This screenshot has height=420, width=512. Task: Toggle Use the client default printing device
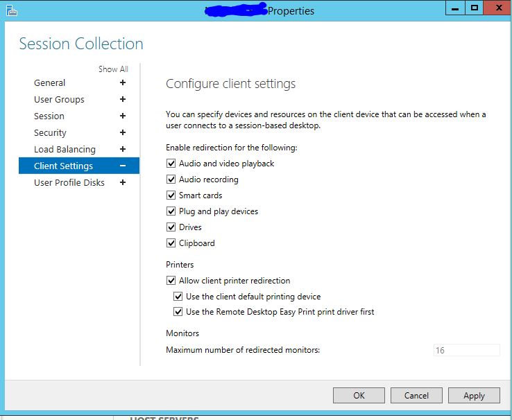point(178,297)
